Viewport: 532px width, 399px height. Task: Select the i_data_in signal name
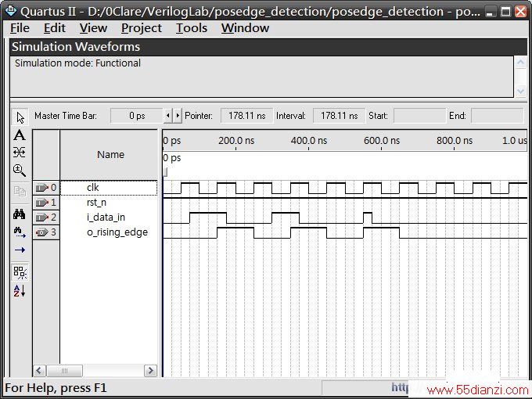[106, 217]
